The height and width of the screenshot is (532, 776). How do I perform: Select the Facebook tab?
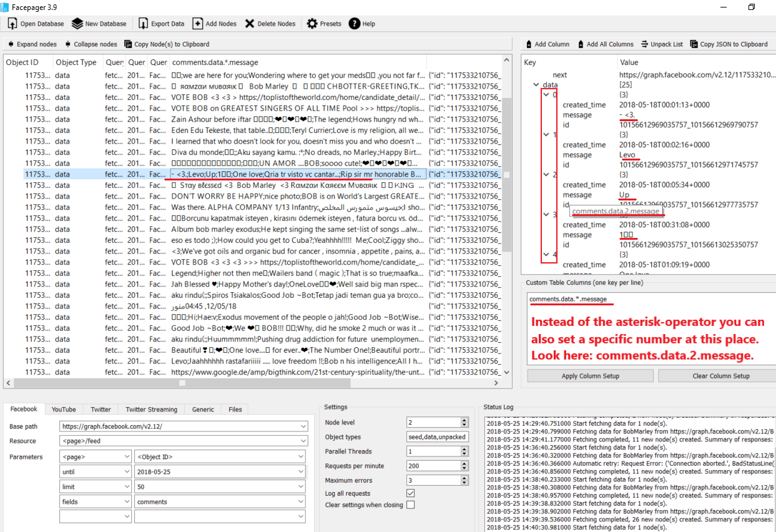[24, 409]
